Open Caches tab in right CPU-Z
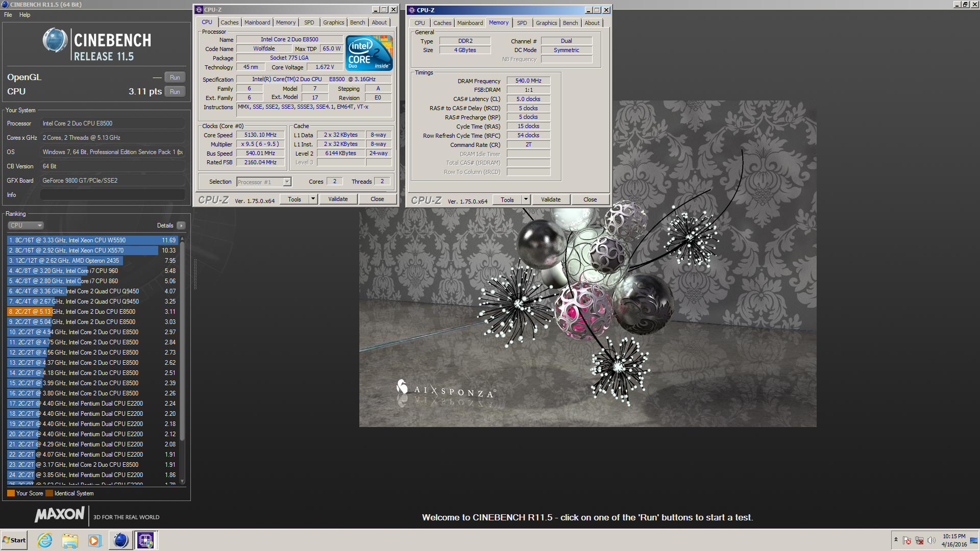Viewport: 980px width, 551px height. pos(443,23)
